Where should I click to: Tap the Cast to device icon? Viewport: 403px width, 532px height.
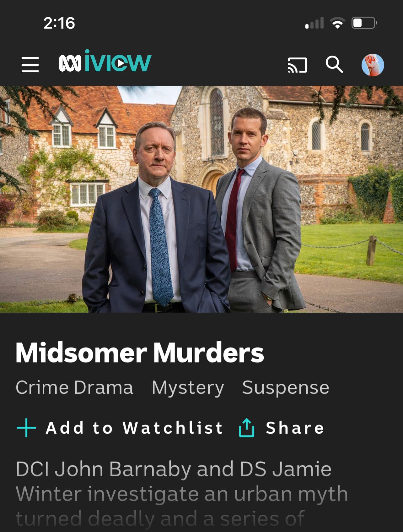pos(297,65)
